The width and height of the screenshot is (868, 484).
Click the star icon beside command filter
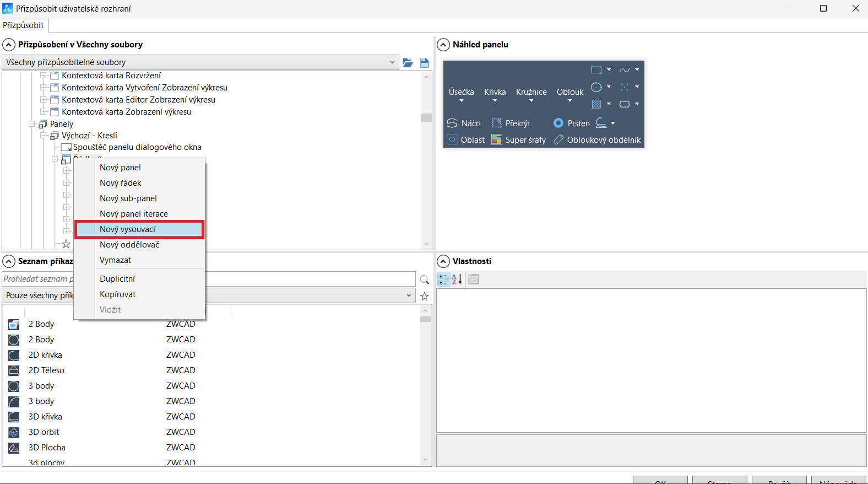[x=424, y=296]
